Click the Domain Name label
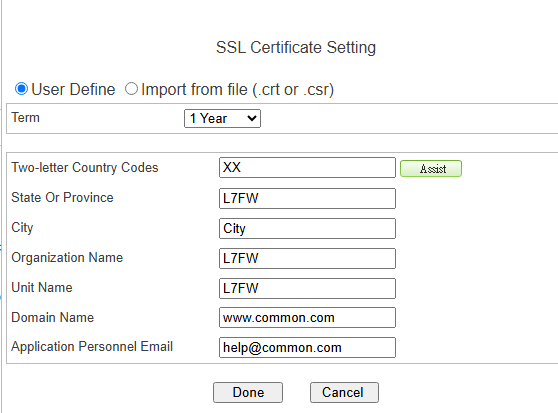 click(53, 317)
